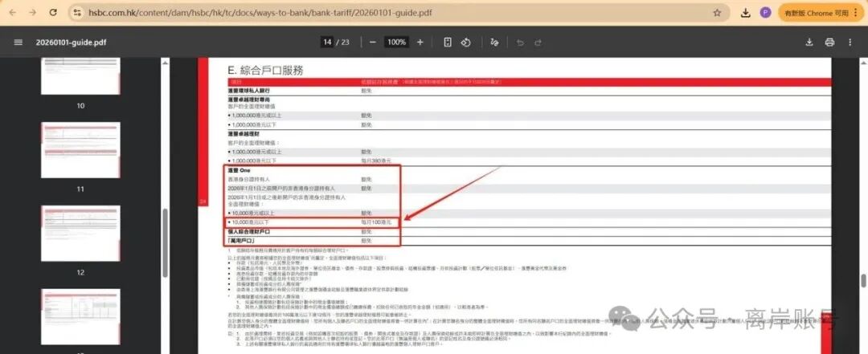Screen dimensions: 868x354
Task: Click the 有新版 Chrome 可用 update button
Action: tap(816, 13)
